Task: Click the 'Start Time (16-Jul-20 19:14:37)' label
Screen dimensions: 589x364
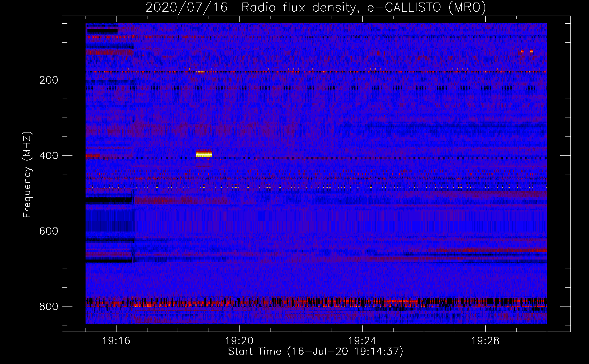Action: (x=316, y=352)
